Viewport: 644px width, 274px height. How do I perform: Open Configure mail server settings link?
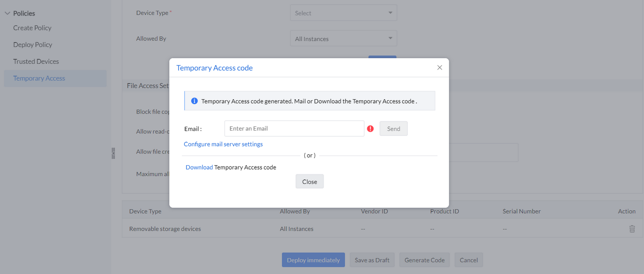(223, 144)
